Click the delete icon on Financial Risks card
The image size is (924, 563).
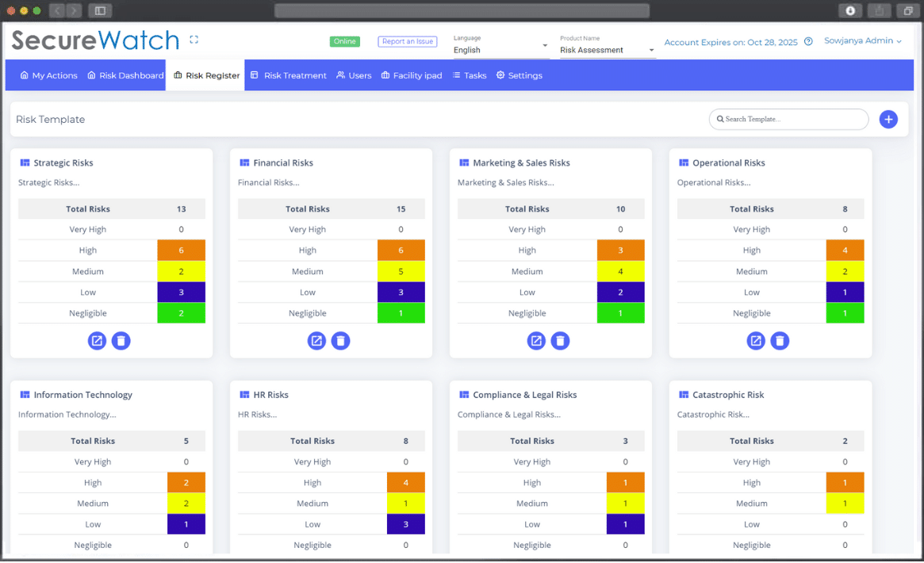340,340
